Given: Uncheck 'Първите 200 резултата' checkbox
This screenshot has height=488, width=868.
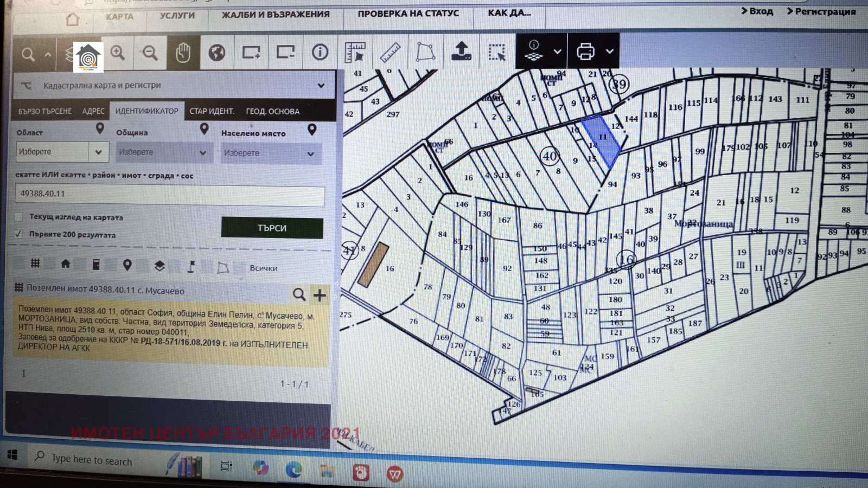Looking at the screenshot, I should pos(19,234).
